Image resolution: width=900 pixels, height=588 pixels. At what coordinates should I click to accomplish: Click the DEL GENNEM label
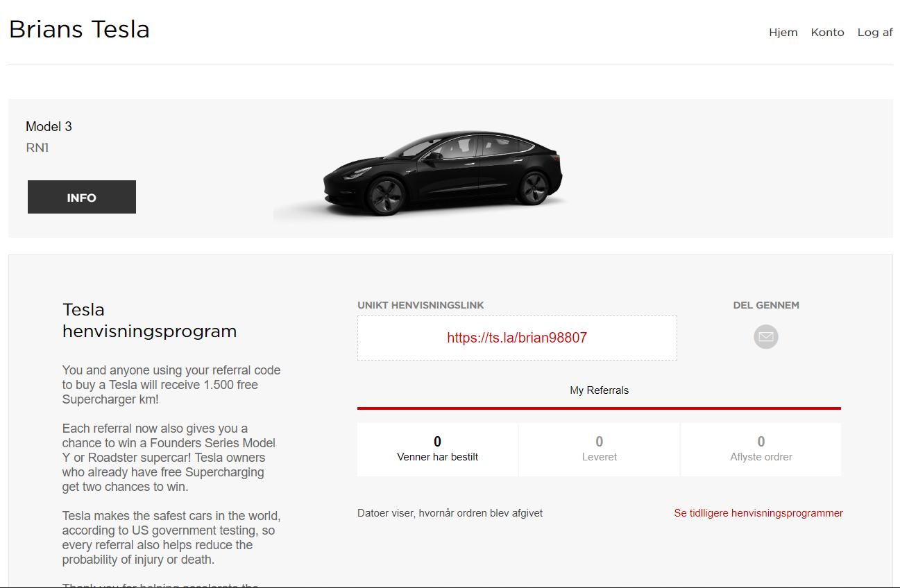(x=766, y=305)
